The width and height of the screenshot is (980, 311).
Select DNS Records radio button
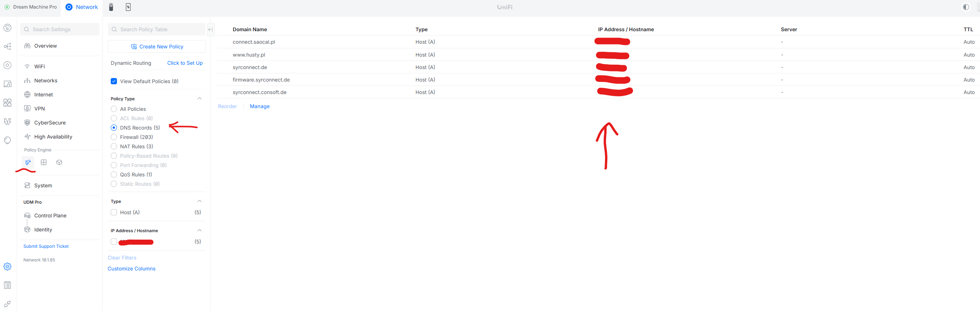pos(114,128)
